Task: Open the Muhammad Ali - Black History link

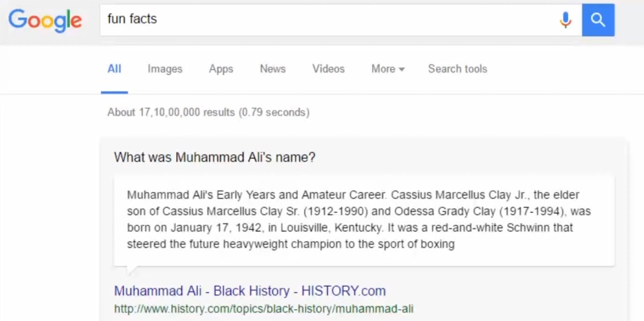Action: [x=250, y=291]
